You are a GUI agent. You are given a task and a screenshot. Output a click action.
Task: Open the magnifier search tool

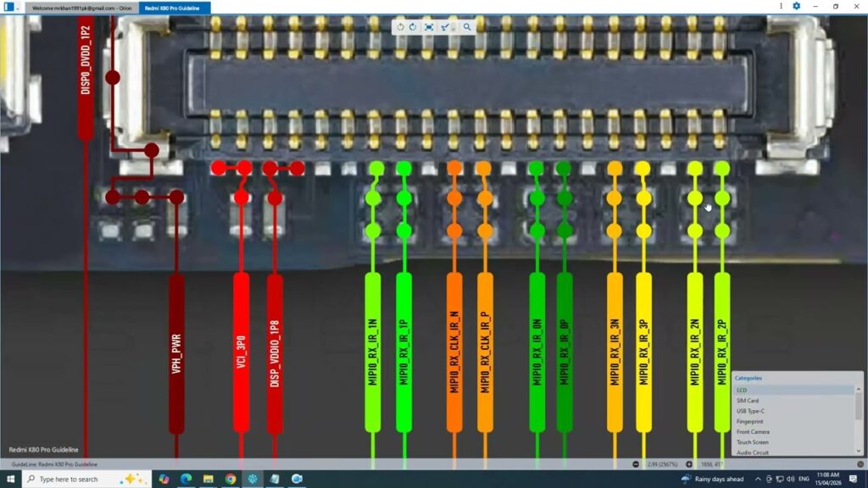click(x=467, y=27)
